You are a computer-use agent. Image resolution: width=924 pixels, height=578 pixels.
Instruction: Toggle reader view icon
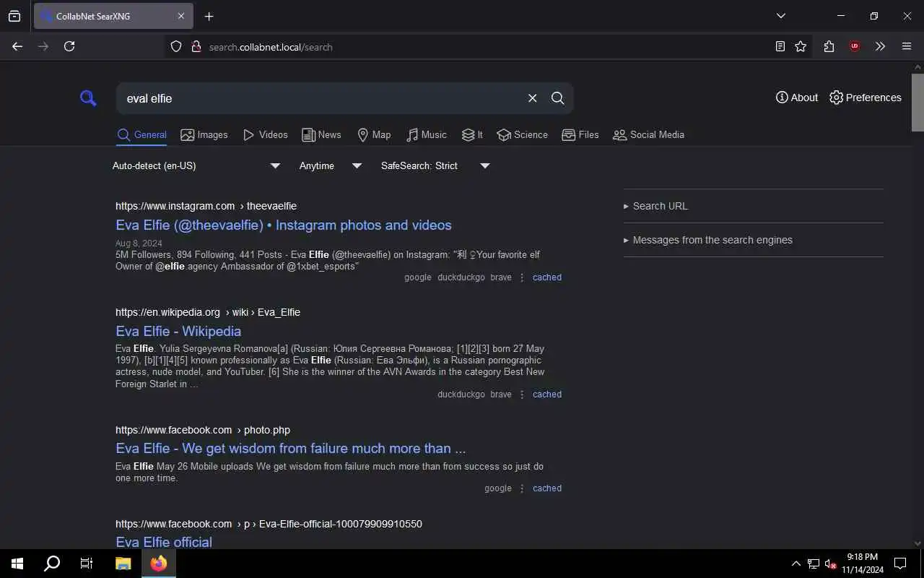[780, 46]
